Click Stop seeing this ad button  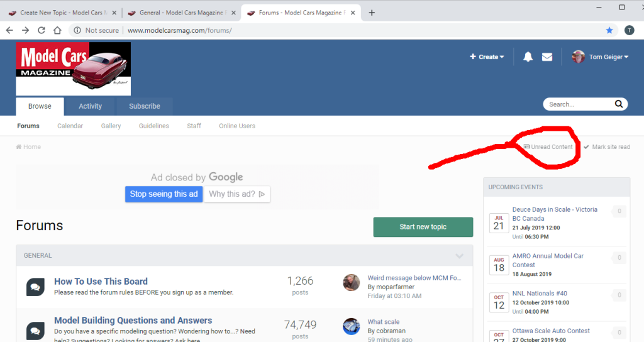coord(164,194)
